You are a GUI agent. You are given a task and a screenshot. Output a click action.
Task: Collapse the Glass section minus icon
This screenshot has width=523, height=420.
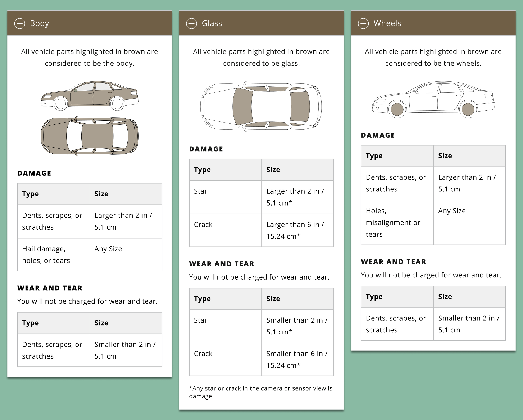[x=191, y=23]
